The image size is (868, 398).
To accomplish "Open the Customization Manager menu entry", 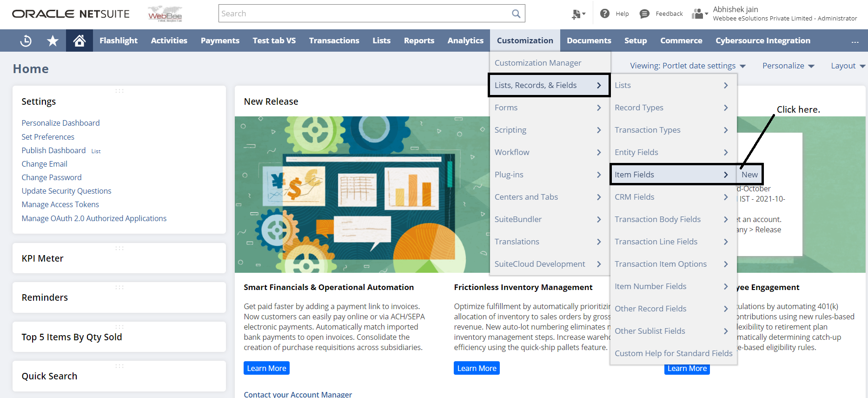I will tap(538, 63).
